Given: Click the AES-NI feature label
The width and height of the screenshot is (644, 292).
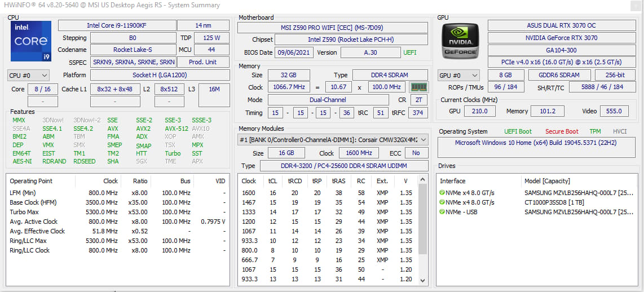Looking at the screenshot, I should pyautogui.click(x=22, y=161).
